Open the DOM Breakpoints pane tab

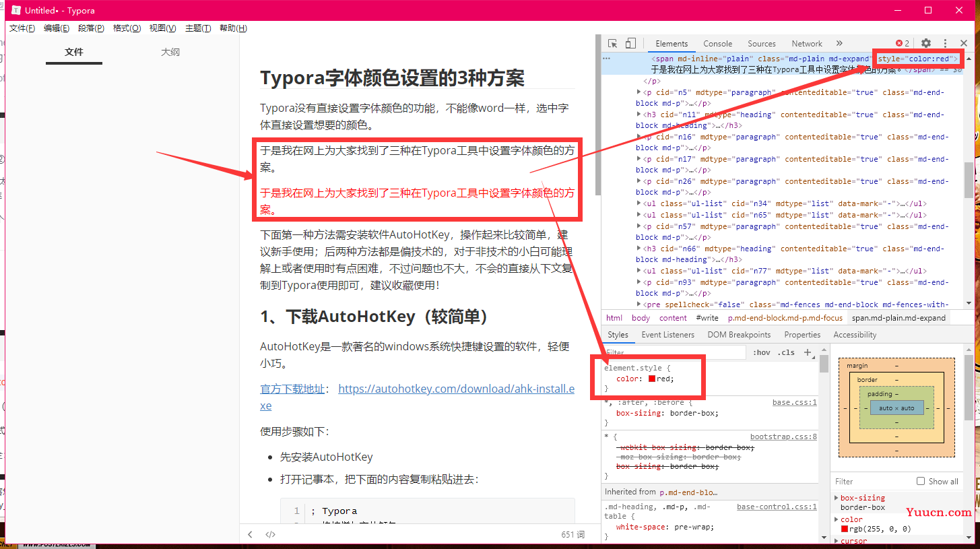[x=739, y=335]
